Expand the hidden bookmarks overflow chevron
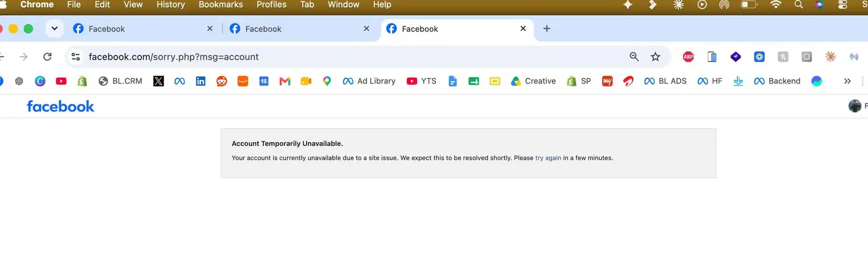This screenshot has height=280, width=868. 847,81
